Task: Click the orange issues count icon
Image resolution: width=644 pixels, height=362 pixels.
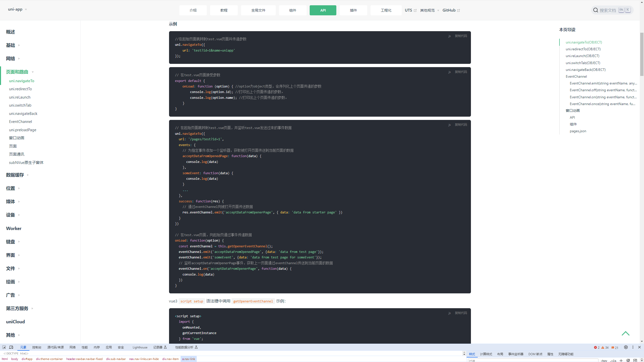Action: coord(613,347)
